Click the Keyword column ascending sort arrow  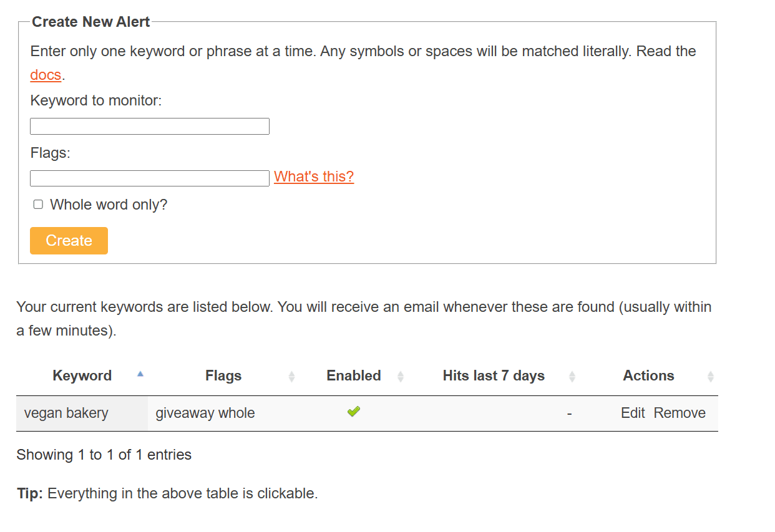(140, 374)
